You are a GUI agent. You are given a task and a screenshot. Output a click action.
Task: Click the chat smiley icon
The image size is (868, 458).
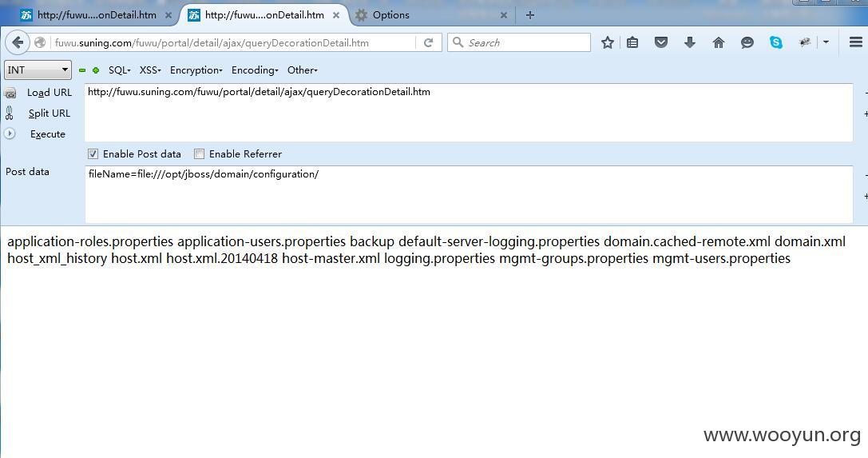pos(747,42)
